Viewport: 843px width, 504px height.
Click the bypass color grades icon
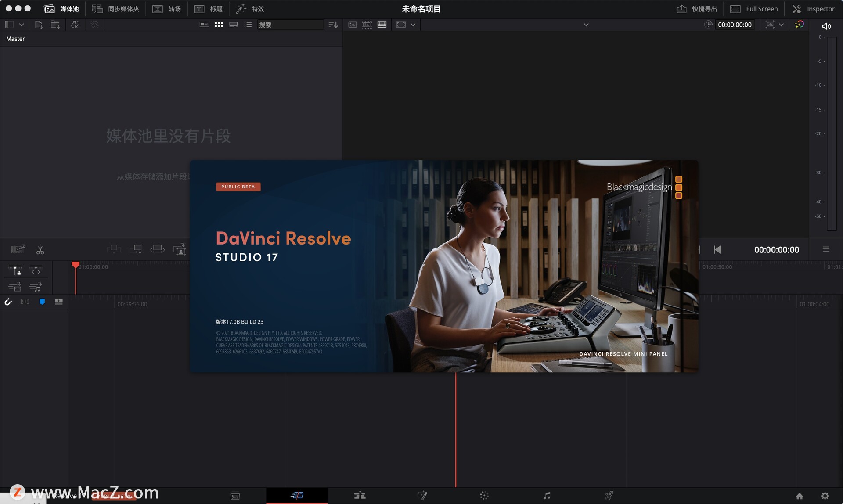800,25
